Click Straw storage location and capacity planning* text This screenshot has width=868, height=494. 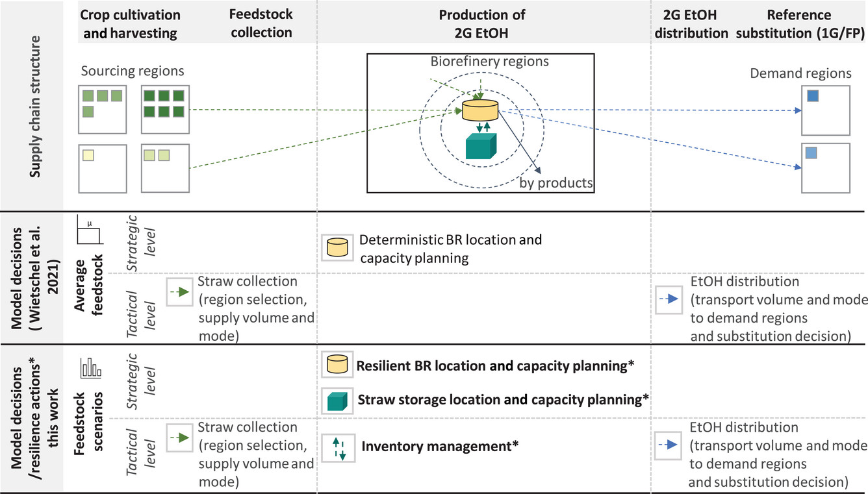click(x=504, y=399)
